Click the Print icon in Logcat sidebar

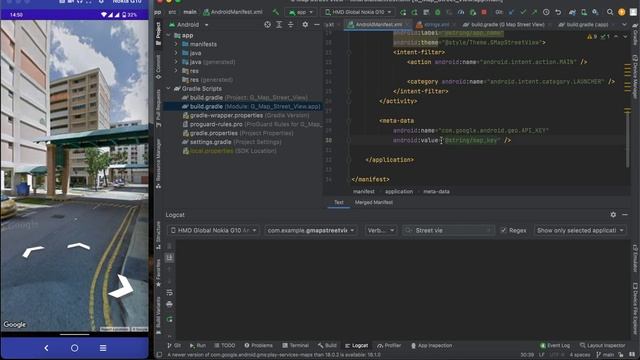click(x=169, y=304)
